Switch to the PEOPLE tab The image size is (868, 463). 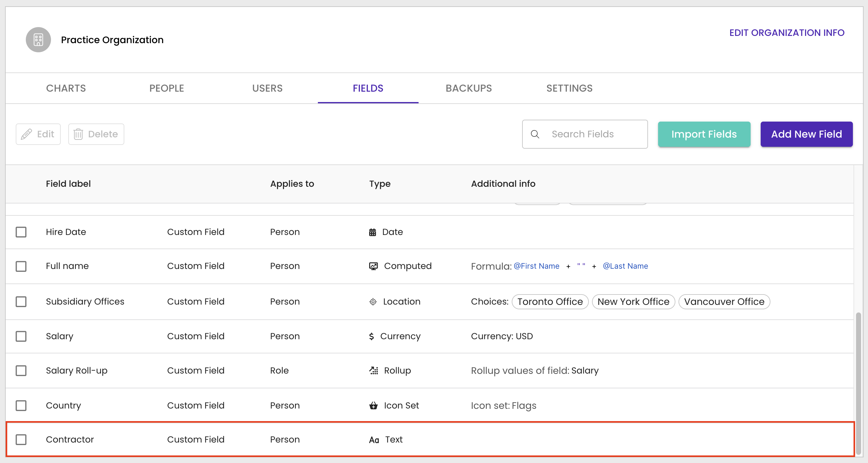(166, 89)
